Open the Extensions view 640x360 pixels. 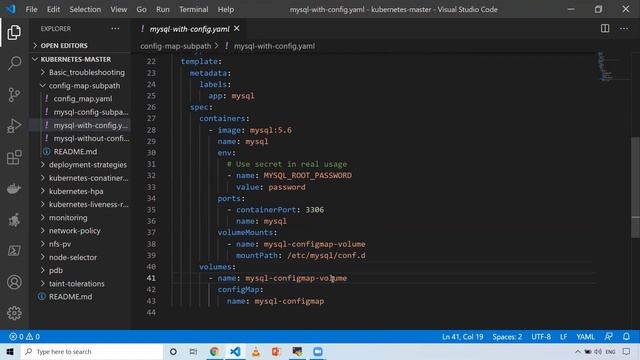point(14,157)
